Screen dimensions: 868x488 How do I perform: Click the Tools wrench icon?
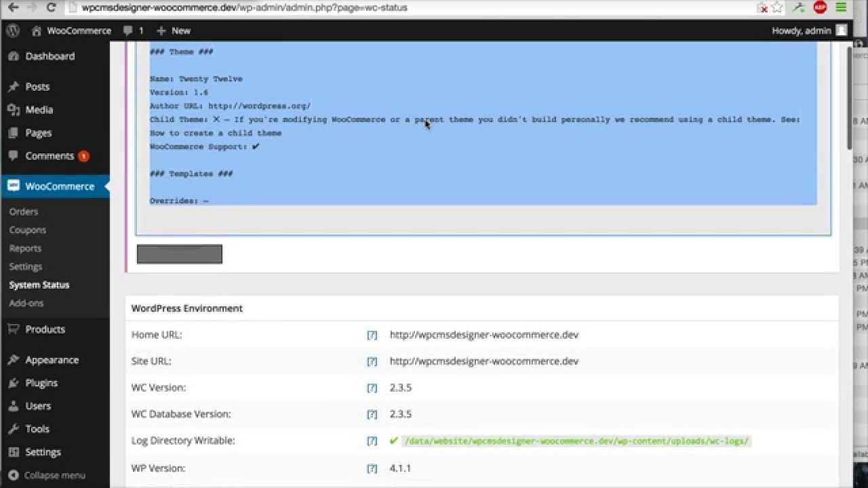14,429
